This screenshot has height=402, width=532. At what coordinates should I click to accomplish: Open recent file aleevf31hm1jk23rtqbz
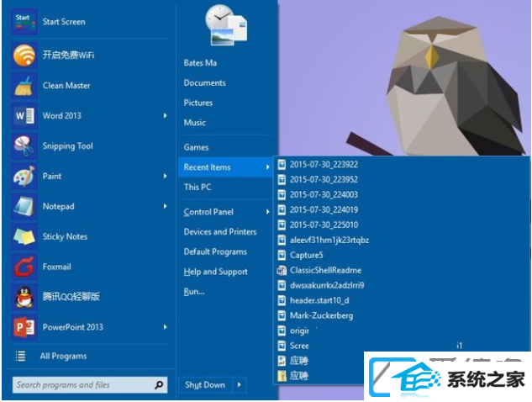tap(329, 240)
